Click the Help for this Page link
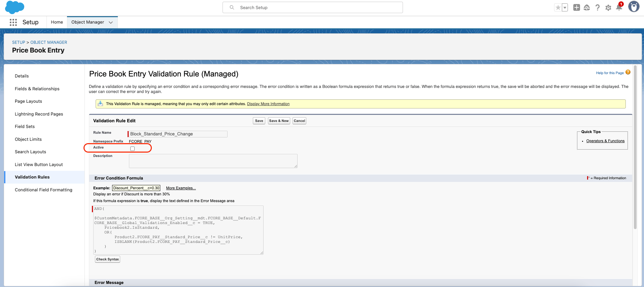The width and height of the screenshot is (644, 287). pyautogui.click(x=610, y=73)
